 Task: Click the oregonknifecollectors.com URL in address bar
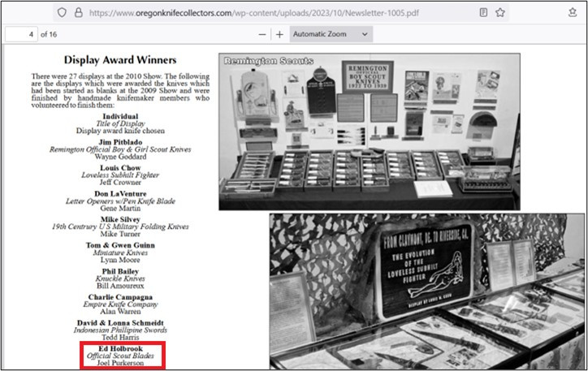point(254,13)
